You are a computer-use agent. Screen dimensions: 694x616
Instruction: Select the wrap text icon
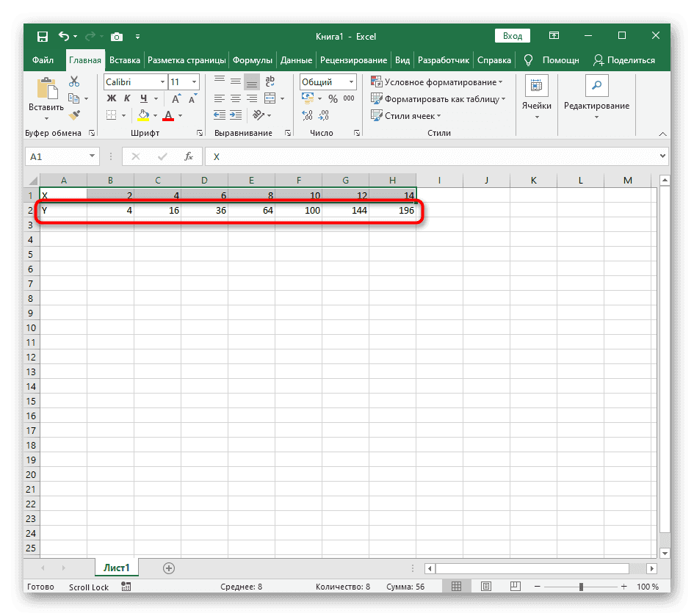270,81
